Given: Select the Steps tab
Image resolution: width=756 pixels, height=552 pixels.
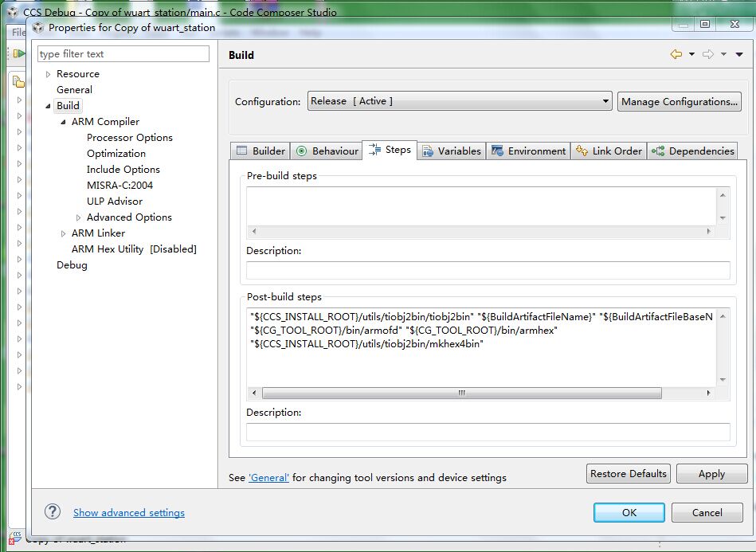Looking at the screenshot, I should point(390,150).
